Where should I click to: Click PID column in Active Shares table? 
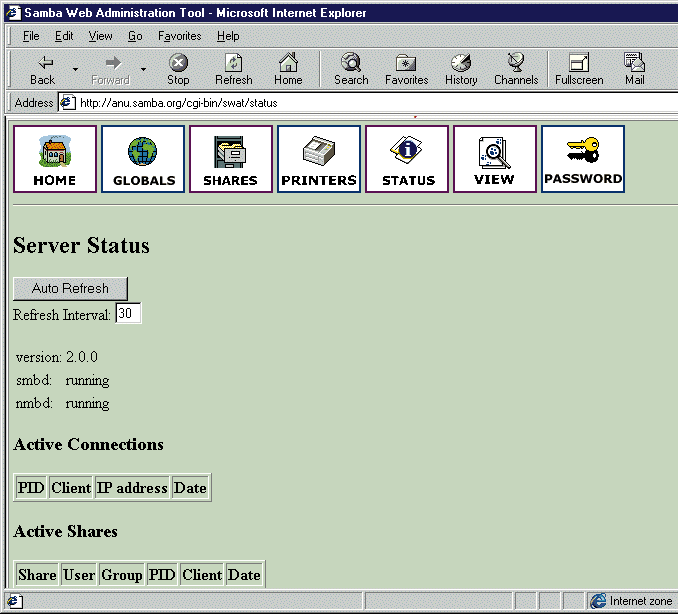point(162,575)
